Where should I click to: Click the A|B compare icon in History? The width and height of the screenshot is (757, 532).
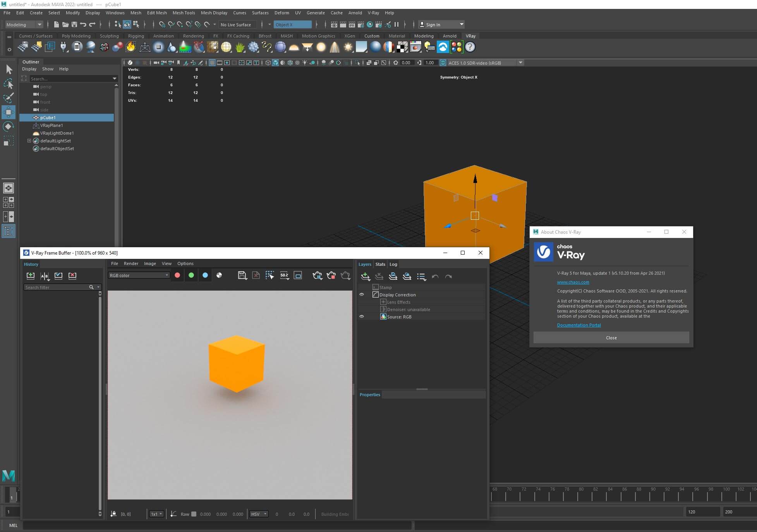pos(45,276)
